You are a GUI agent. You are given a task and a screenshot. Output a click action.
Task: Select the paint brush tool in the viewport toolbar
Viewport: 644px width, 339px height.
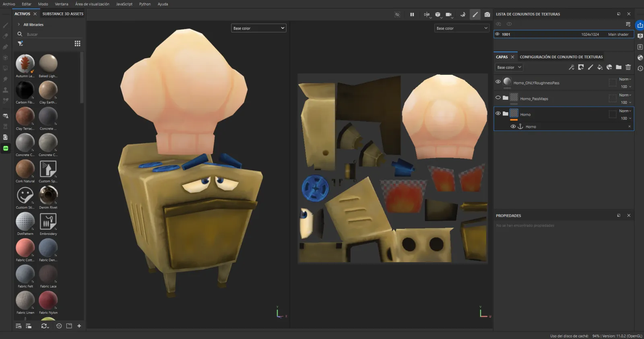pos(475,14)
